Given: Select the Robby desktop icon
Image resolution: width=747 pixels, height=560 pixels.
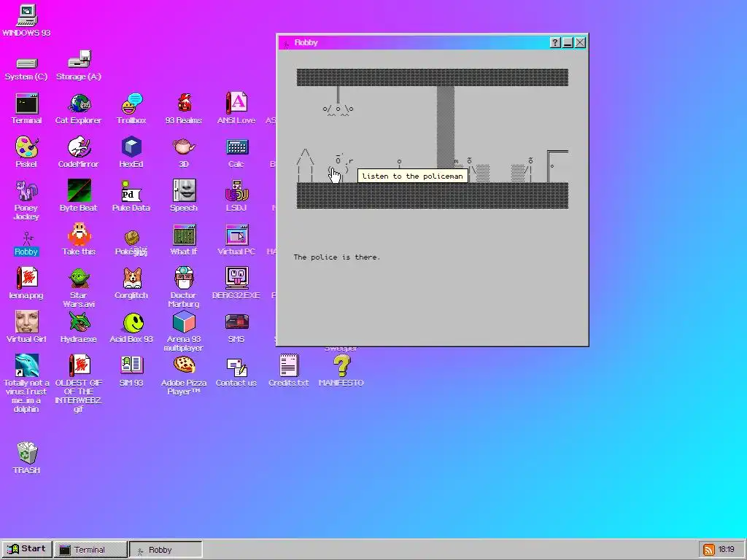Looking at the screenshot, I should point(26,244).
